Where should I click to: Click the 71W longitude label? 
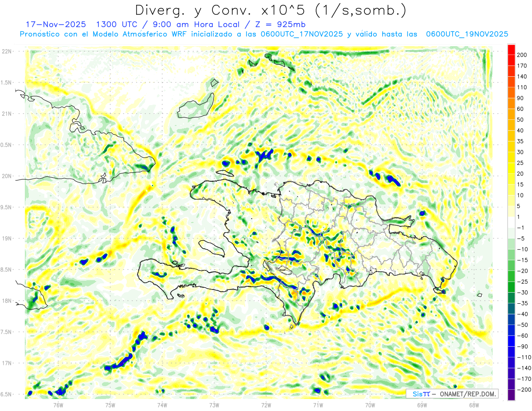[x=318, y=405]
